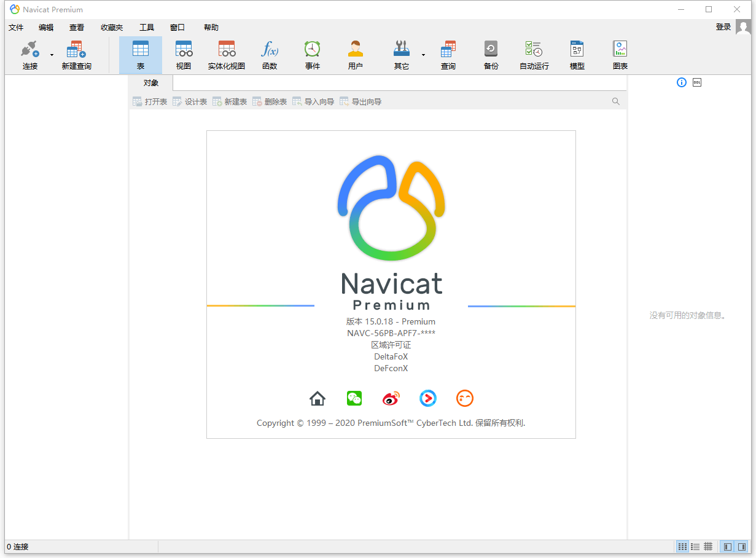
Task: Open the 备份 (Backup) section
Action: tap(491, 54)
